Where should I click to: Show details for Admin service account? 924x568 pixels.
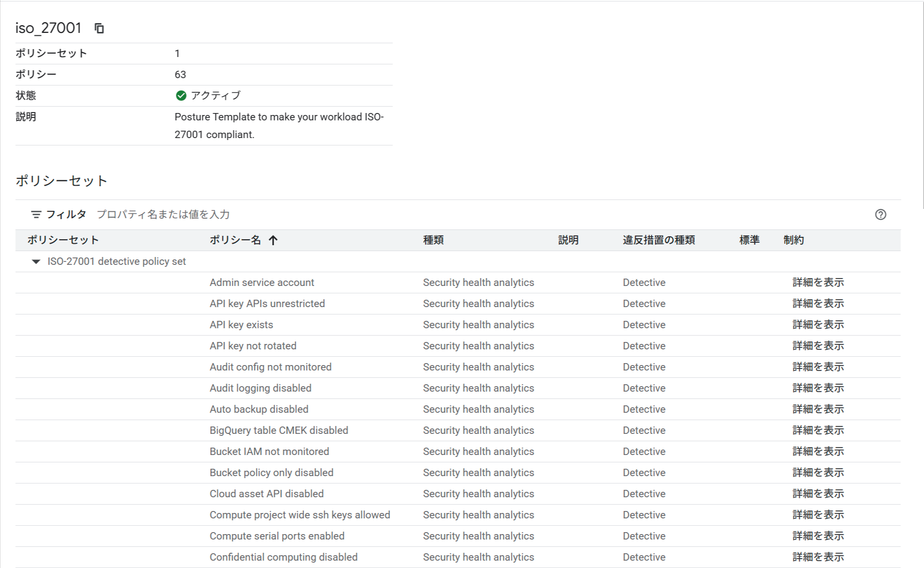pyautogui.click(x=818, y=283)
